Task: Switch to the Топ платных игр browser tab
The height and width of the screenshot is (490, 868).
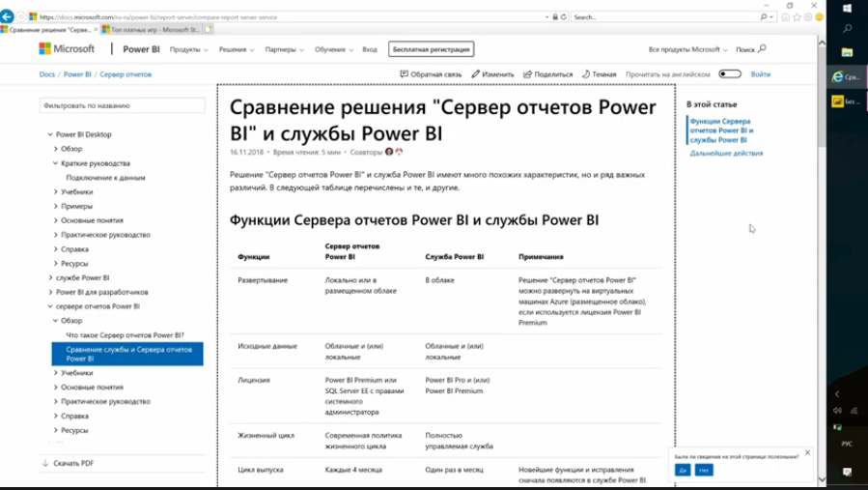Action: pyautogui.click(x=151, y=29)
